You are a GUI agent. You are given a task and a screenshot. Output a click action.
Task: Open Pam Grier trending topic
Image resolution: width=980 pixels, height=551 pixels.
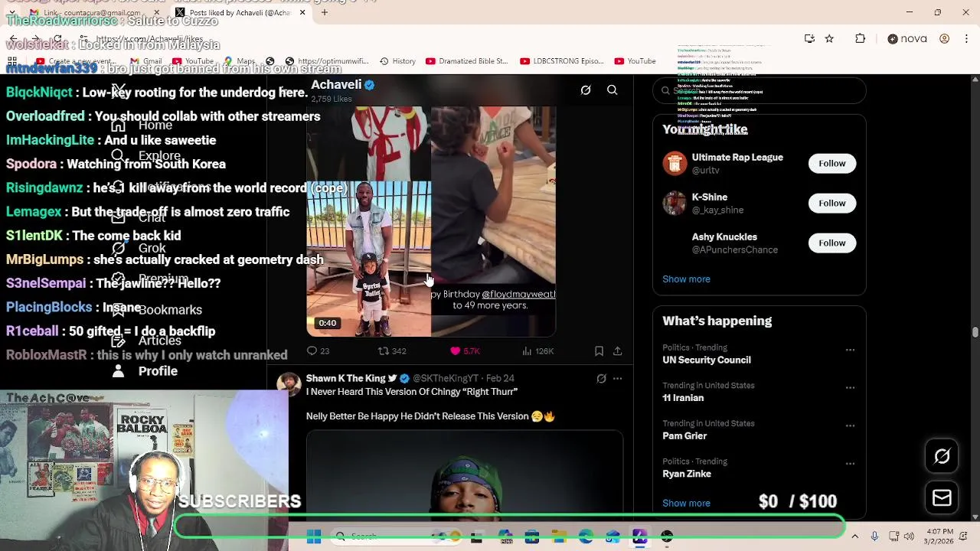[x=684, y=436]
